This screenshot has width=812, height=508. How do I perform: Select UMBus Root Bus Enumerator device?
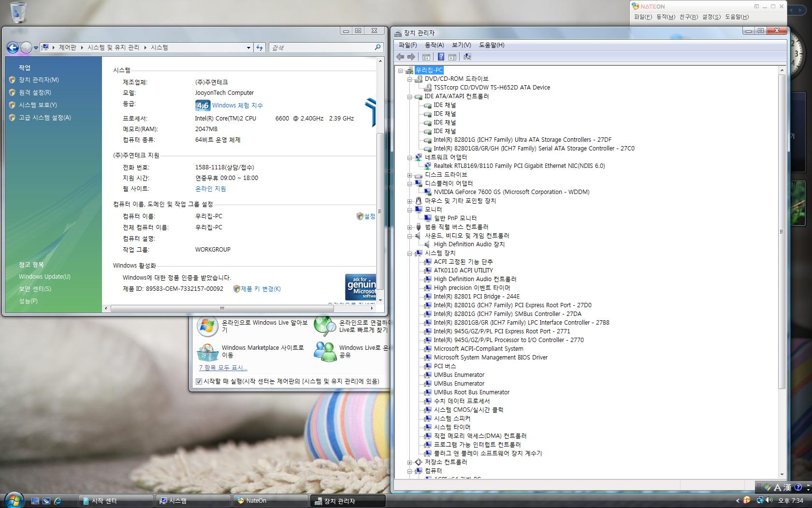471,392
